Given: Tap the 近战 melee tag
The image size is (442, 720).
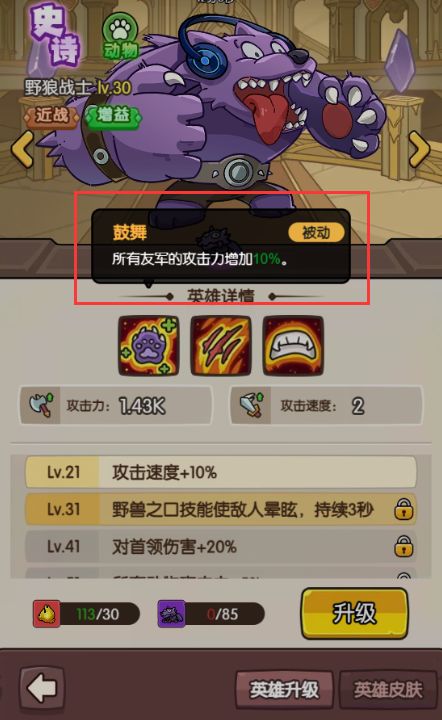Looking at the screenshot, I should 51,115.
